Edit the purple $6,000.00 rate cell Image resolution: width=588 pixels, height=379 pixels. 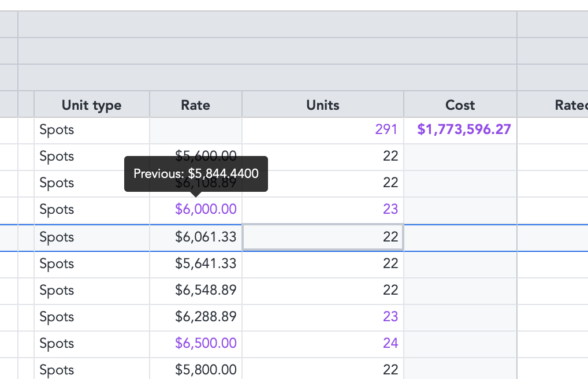196,209
